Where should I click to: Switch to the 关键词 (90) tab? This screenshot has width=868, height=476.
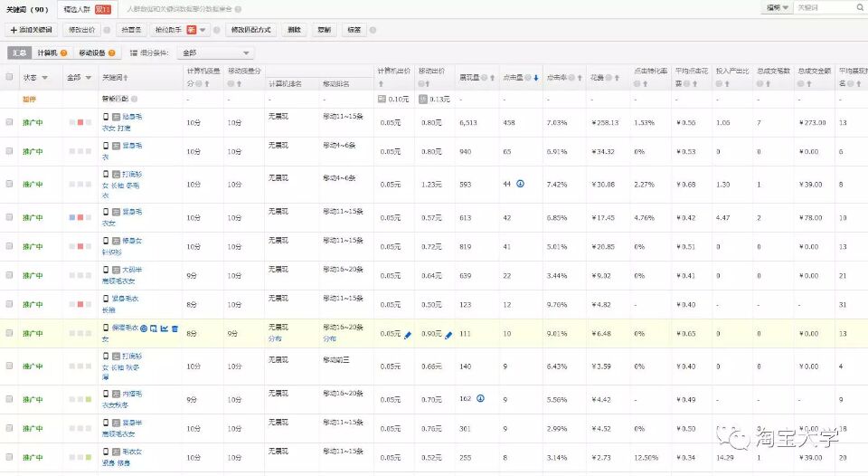[28, 9]
